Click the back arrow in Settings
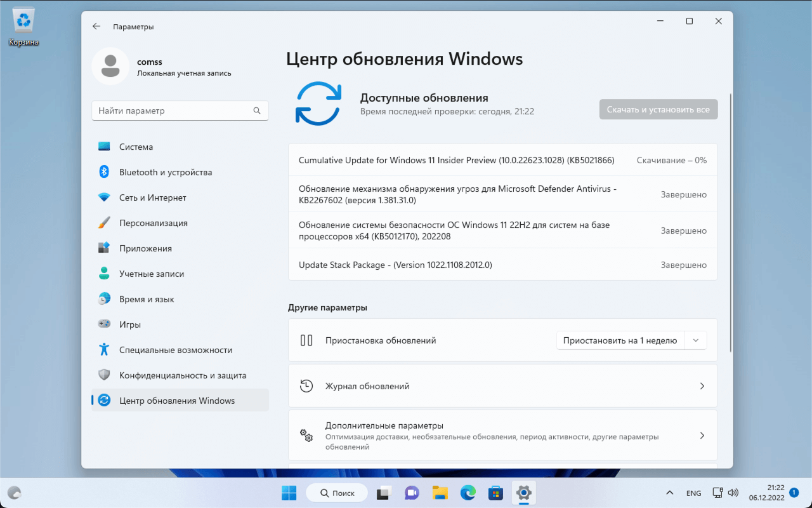 [96, 27]
